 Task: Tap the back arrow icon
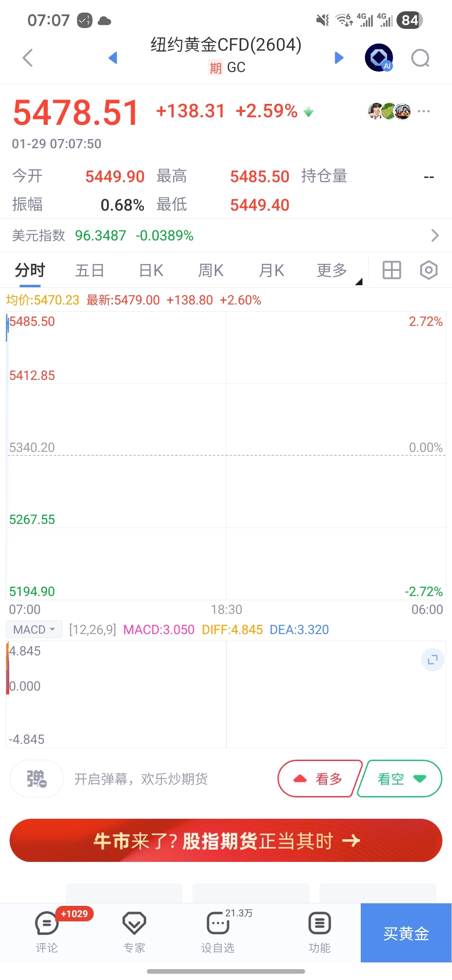tap(28, 58)
